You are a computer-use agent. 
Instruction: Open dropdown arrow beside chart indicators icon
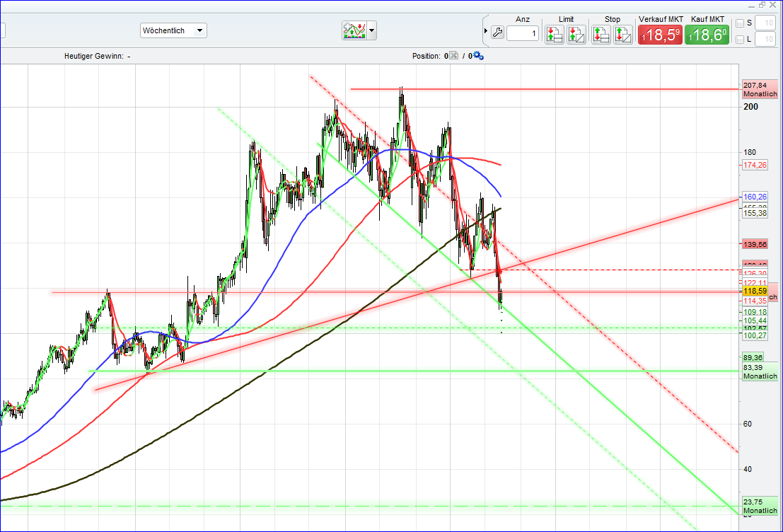click(x=371, y=30)
